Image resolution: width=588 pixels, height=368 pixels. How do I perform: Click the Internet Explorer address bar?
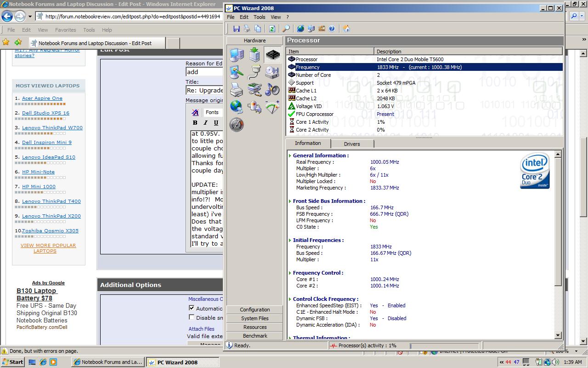coord(129,17)
